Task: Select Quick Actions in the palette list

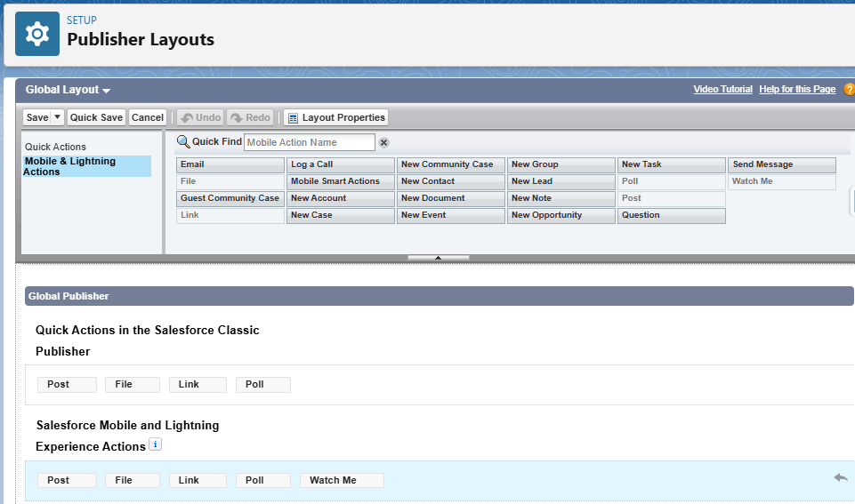Action: [x=55, y=147]
